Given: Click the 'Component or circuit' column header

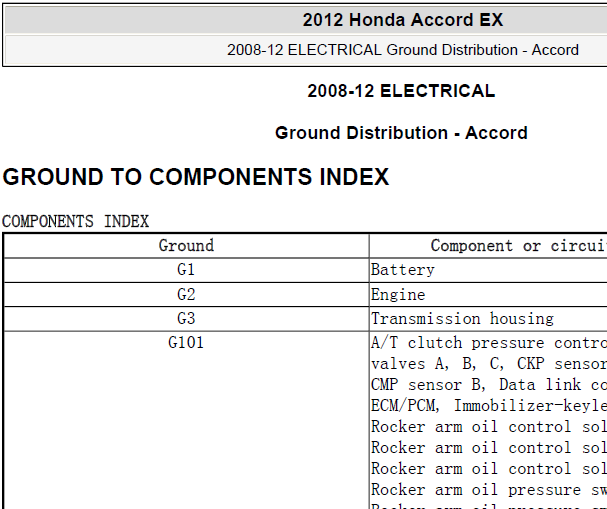Looking at the screenshot, I should 489,245.
